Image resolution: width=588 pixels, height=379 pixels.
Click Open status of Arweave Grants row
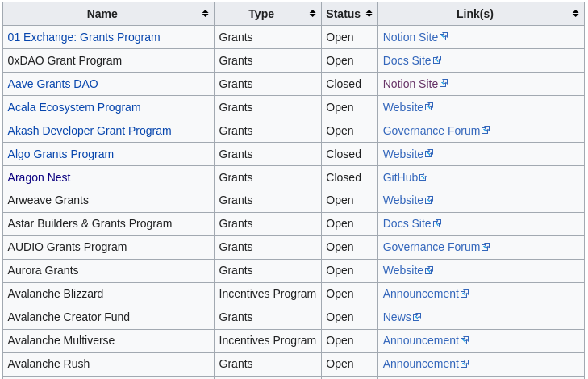[340, 200]
